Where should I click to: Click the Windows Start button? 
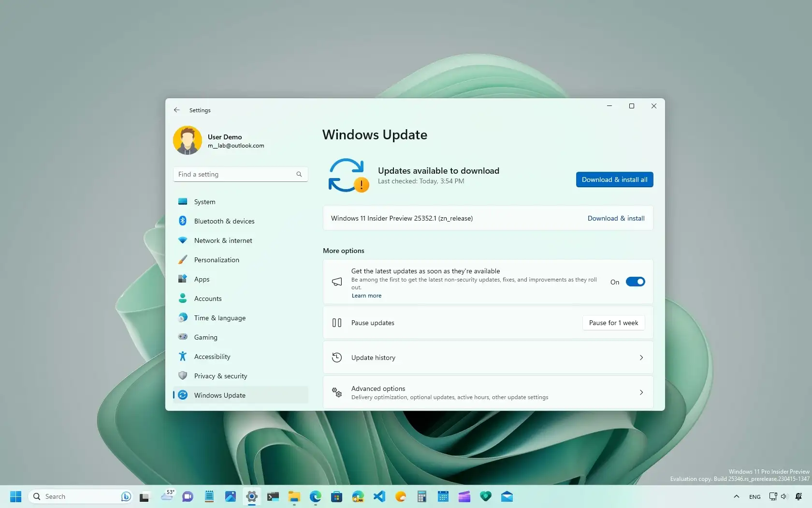click(x=16, y=496)
